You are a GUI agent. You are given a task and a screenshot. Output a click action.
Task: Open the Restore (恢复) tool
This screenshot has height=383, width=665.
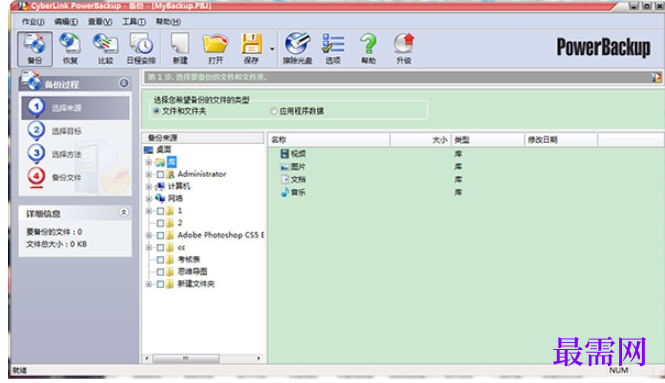(70, 48)
